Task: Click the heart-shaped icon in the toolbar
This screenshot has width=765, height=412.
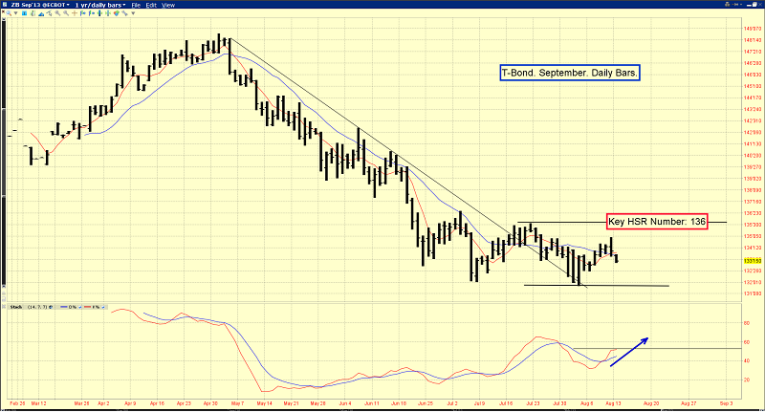Action: [x=116, y=13]
